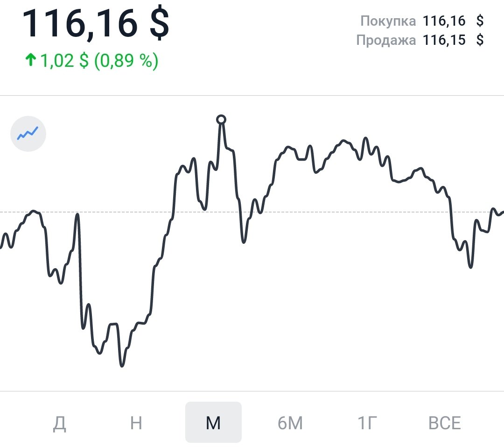This screenshot has height=447, width=504.
Task: Select the Продажа price value 116,15
Action: 444,40
